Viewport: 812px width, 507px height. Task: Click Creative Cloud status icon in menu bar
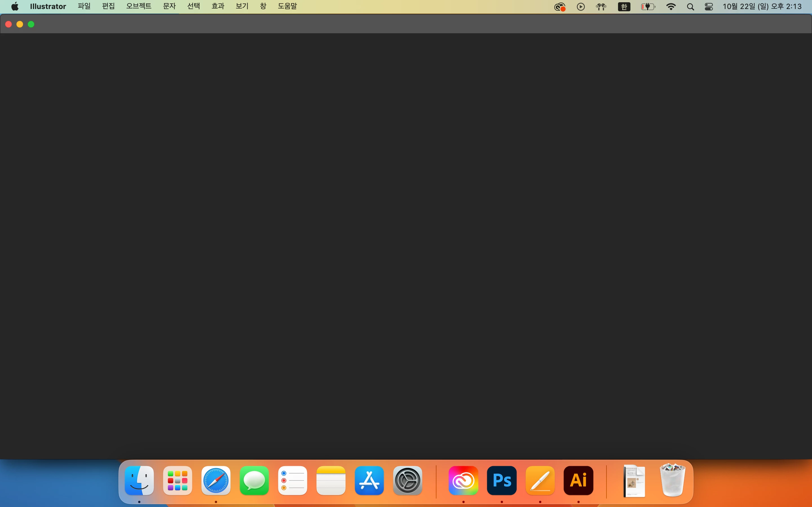click(x=559, y=7)
